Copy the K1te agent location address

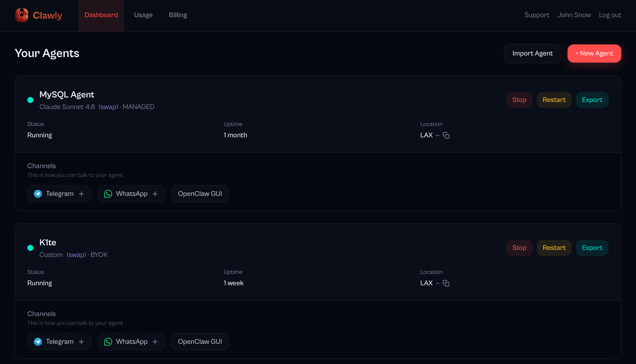[x=446, y=283]
